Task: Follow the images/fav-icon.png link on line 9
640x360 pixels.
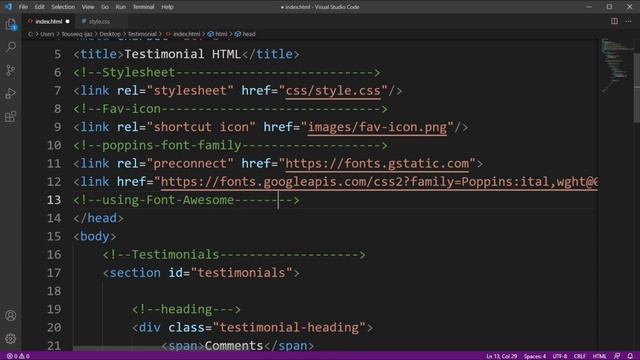Action: [x=377, y=127]
